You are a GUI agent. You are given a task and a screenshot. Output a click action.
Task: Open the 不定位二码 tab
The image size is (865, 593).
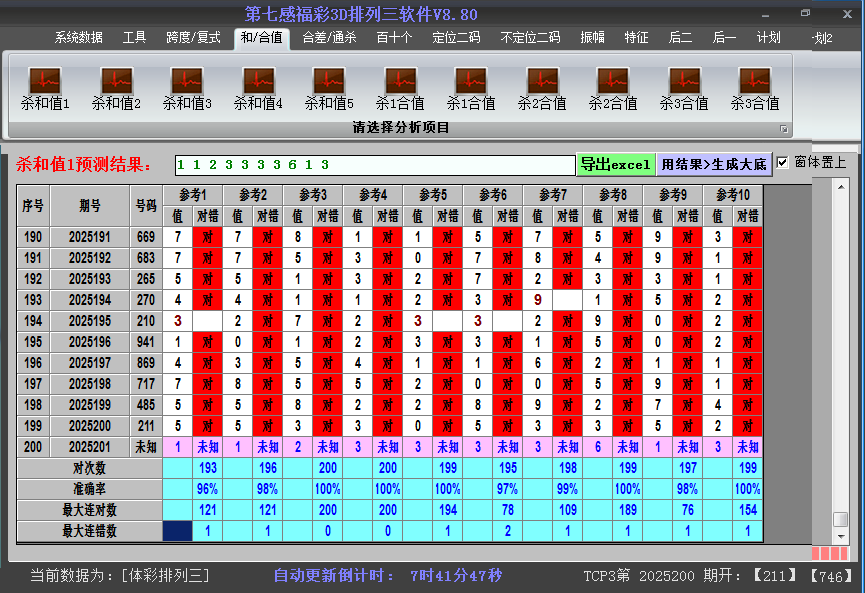click(x=530, y=38)
